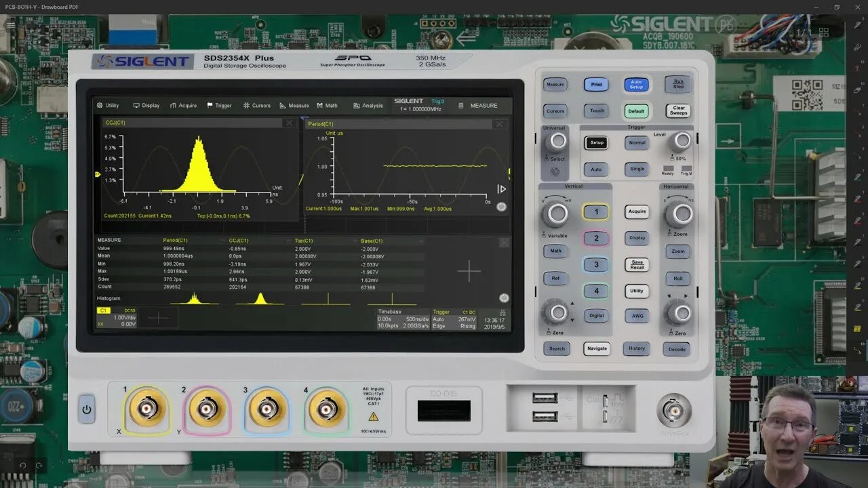Push the Vertical Math button
Screen dimensions: 868x488
coord(555,251)
